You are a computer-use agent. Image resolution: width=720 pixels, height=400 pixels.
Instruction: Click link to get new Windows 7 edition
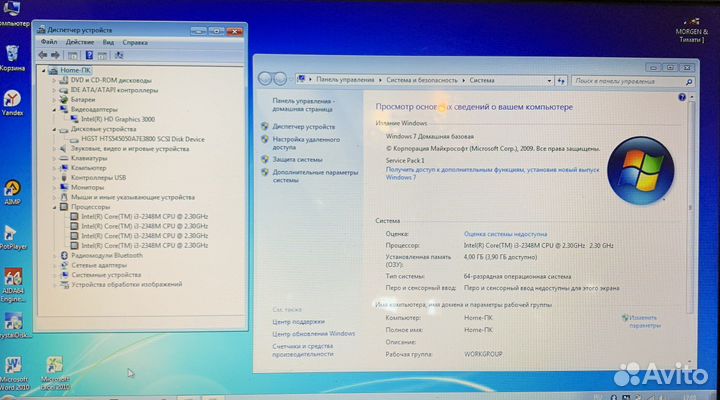click(x=492, y=173)
